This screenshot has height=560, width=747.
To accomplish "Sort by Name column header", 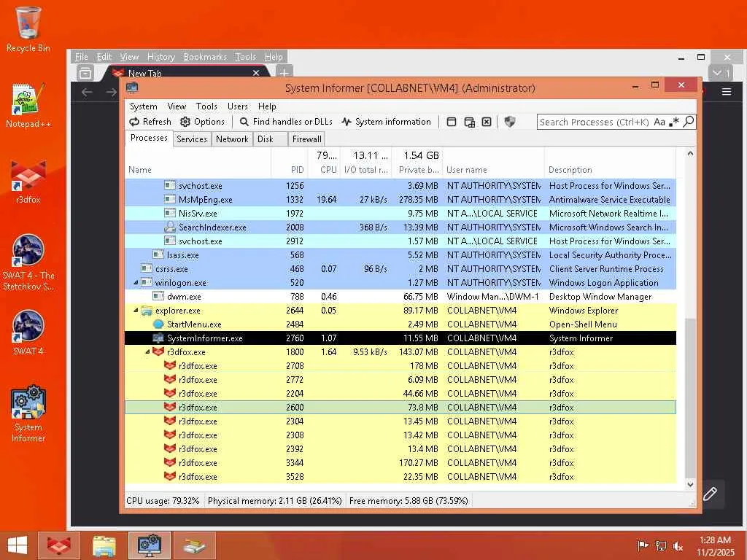I will (x=198, y=163).
